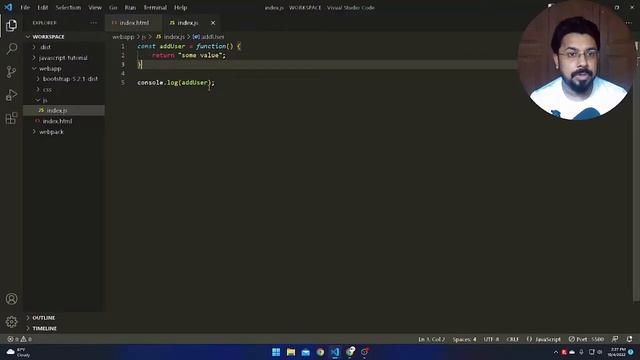Click errors and warnings status indicator
The image size is (640, 360).
click(19, 339)
